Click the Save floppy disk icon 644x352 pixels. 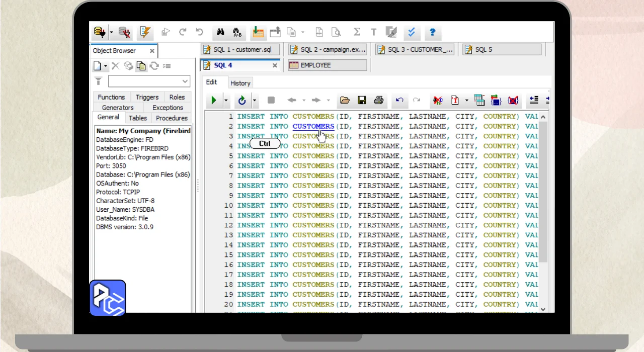click(362, 101)
